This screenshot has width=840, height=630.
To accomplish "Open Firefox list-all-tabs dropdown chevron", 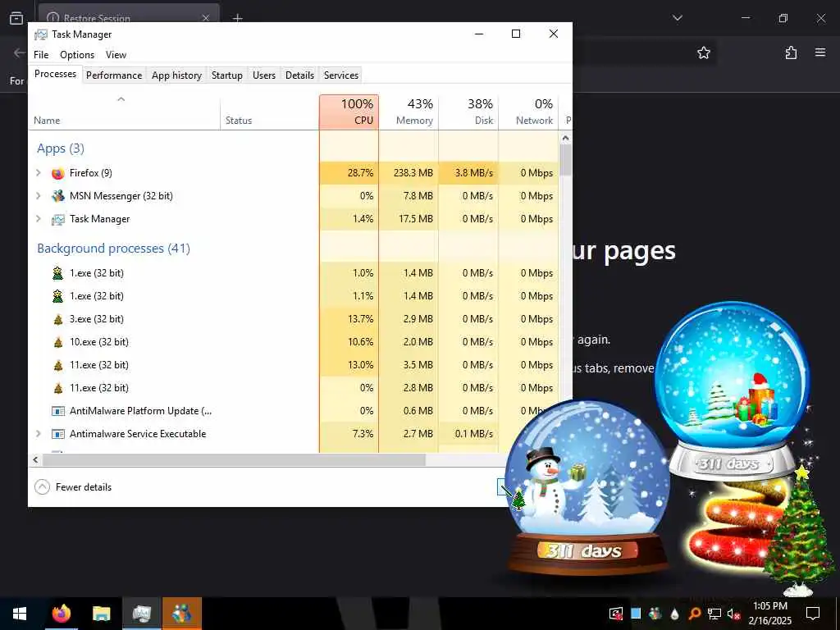I will (677, 18).
